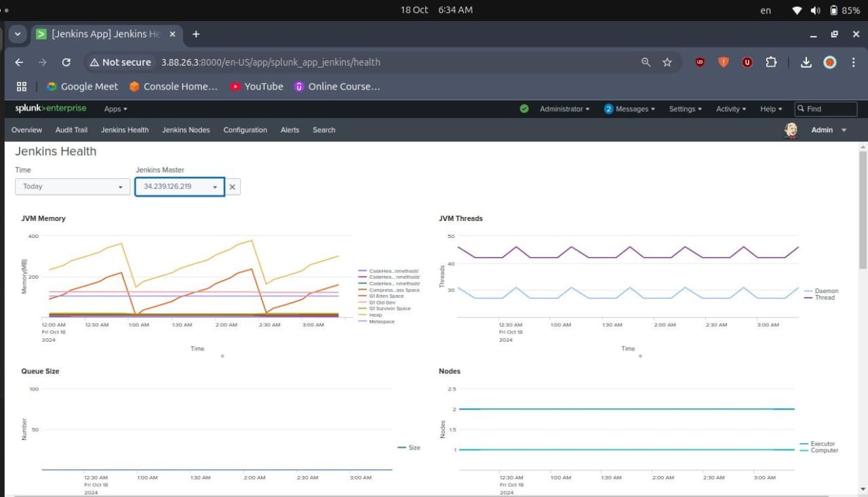
Task: Click the green health status check icon
Action: (524, 108)
